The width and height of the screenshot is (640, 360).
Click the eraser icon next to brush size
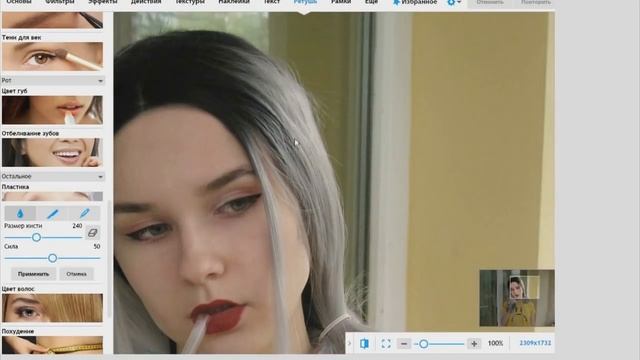click(x=93, y=233)
